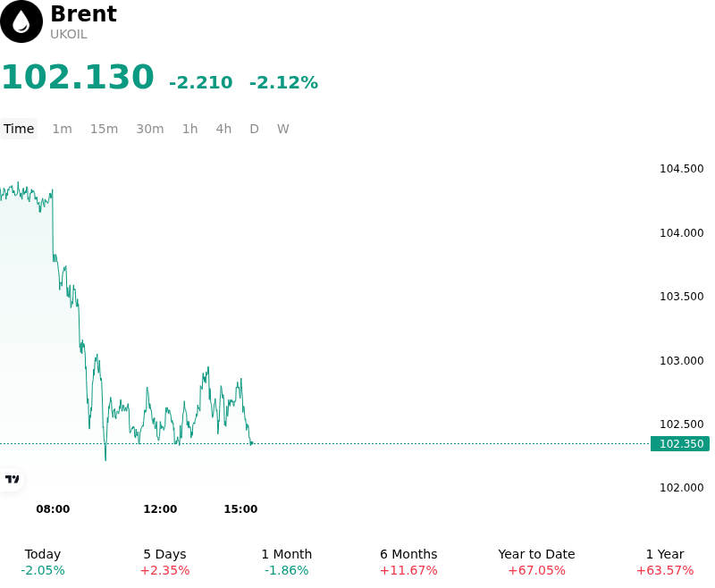The height and width of the screenshot is (588, 715).
Task: Choose the 30m chart interval
Action: pyautogui.click(x=150, y=129)
